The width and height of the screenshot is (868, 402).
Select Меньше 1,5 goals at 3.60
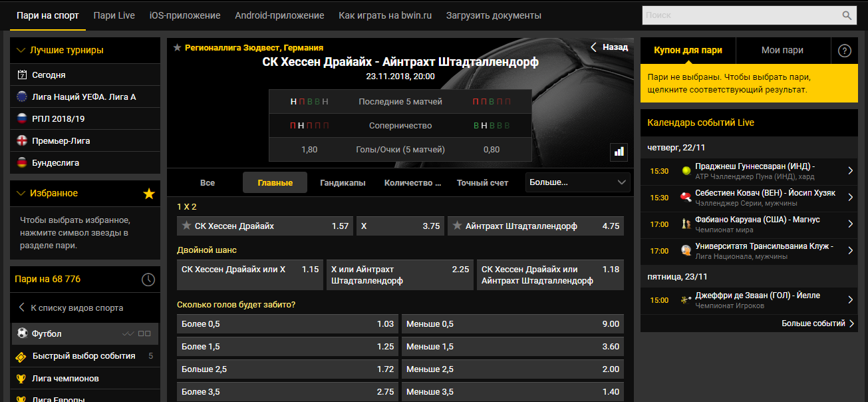click(x=513, y=347)
